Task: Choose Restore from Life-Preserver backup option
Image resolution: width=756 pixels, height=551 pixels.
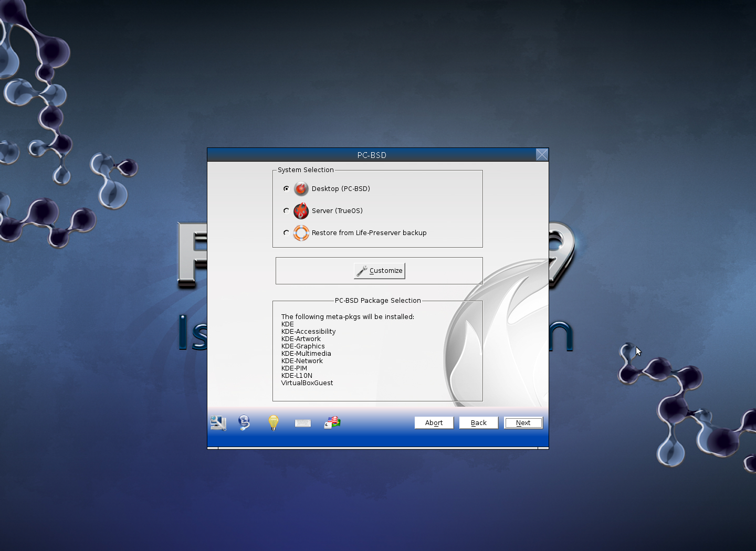Action: point(286,232)
